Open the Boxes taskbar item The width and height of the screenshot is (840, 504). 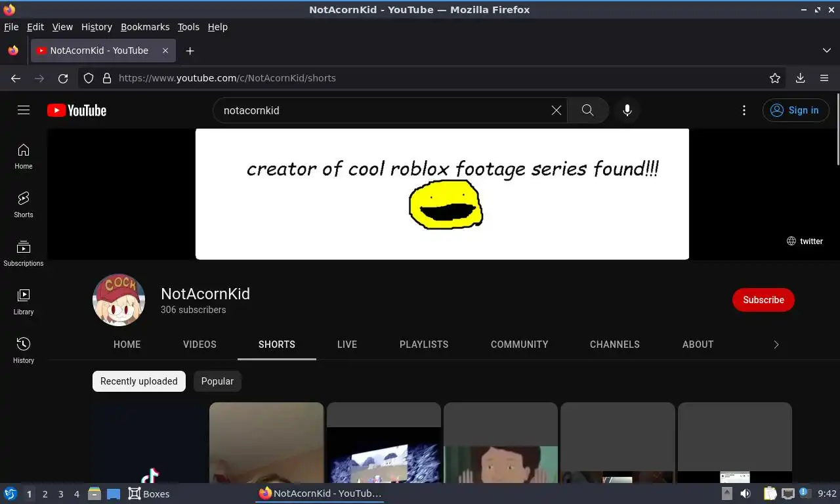(149, 494)
